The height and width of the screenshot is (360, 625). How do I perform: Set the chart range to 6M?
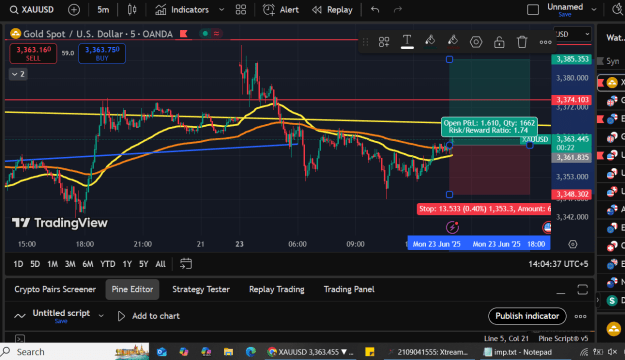tap(88, 264)
